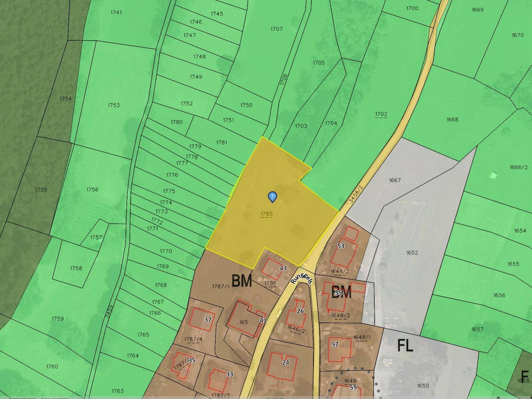Select parcel label 1654

520,231
